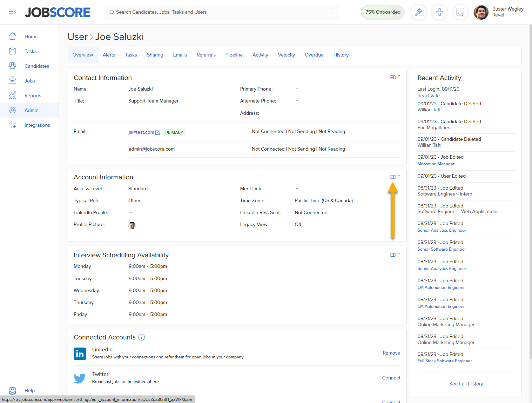
Task: Click the Home icon in the sidebar
Action: [12, 36]
